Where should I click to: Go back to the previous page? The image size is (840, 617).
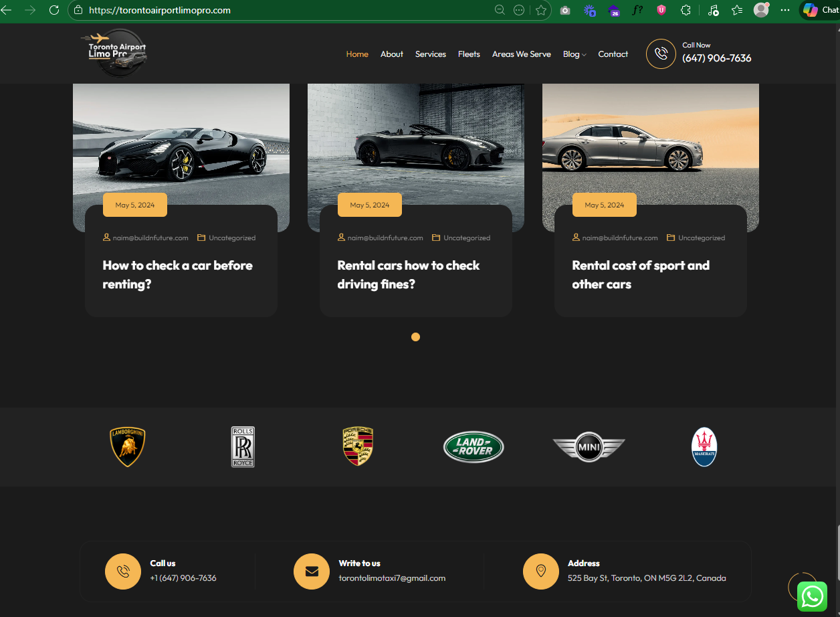pos(7,10)
